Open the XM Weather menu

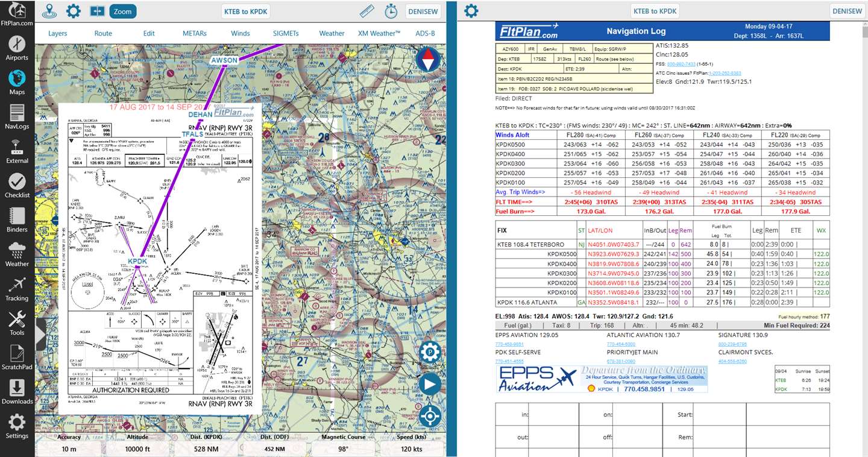(379, 33)
